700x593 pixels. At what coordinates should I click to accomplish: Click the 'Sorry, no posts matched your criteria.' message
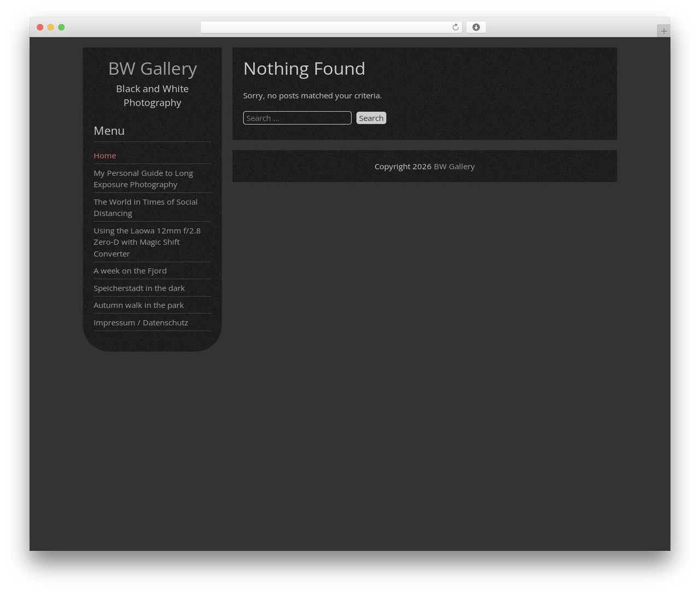tap(312, 95)
